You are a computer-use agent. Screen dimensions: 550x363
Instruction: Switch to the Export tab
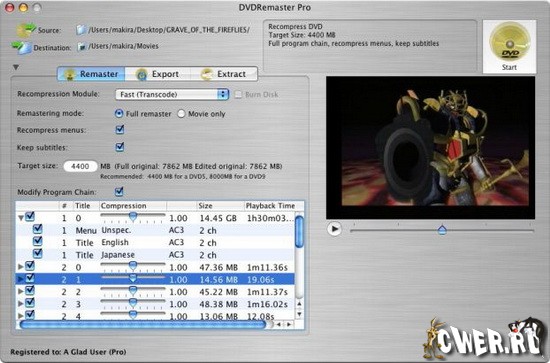coord(158,74)
